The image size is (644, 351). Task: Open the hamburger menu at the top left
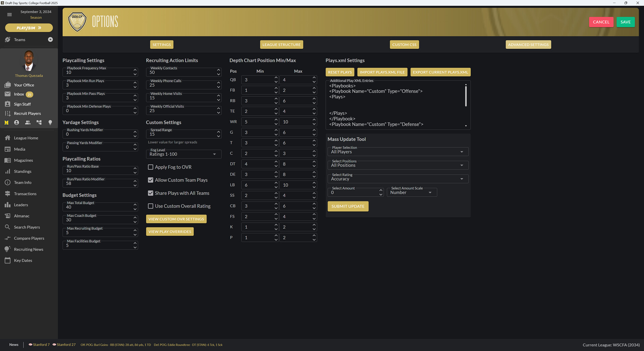pos(9,14)
